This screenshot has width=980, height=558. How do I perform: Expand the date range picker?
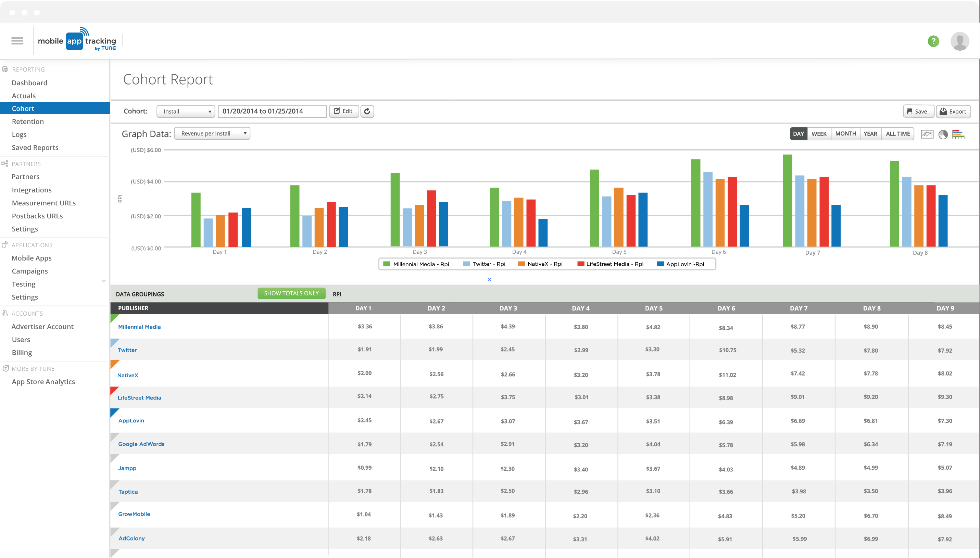(x=270, y=111)
